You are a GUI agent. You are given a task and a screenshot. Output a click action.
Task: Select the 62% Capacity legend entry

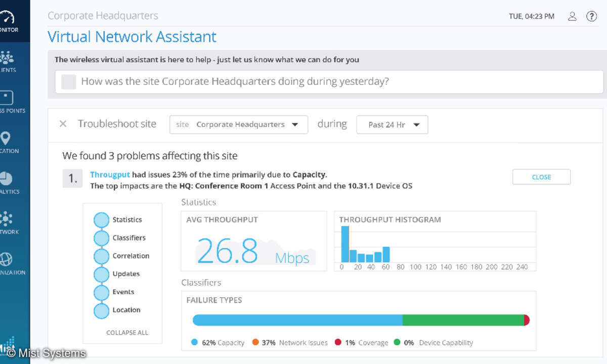[x=218, y=343]
